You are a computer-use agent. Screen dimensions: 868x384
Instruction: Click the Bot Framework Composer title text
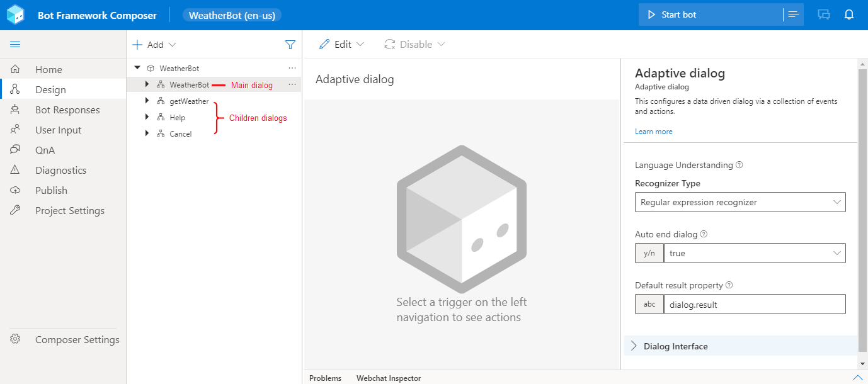click(97, 15)
